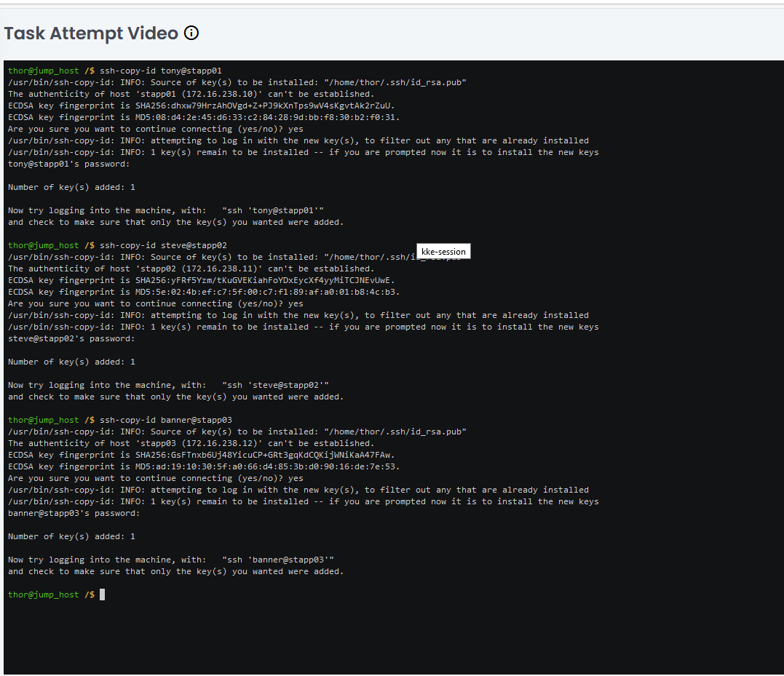Image resolution: width=784 pixels, height=676 pixels.
Task: Click the tony@stapp01's password prompt line
Action: (69, 164)
